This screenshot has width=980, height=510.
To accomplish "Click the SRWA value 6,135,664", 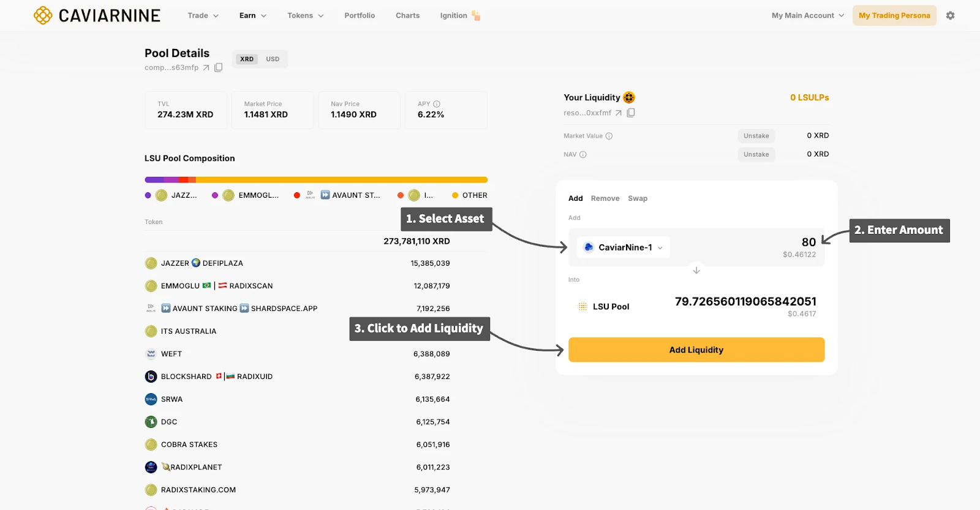I will tap(432, 399).
